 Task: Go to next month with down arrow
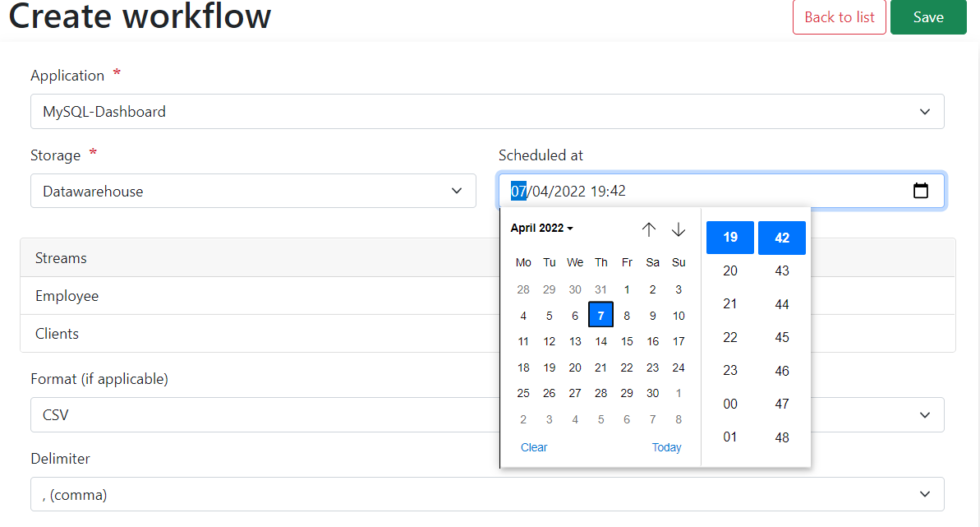(x=679, y=229)
